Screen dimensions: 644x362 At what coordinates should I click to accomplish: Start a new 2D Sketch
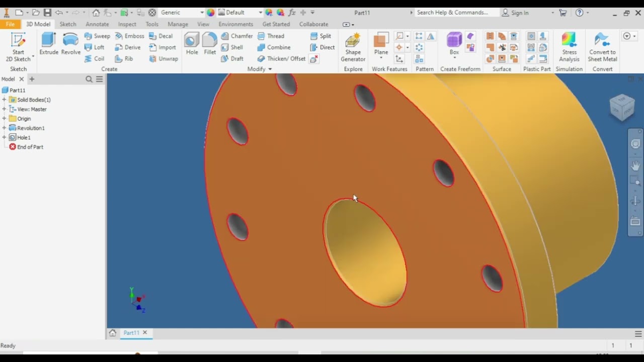(x=18, y=47)
